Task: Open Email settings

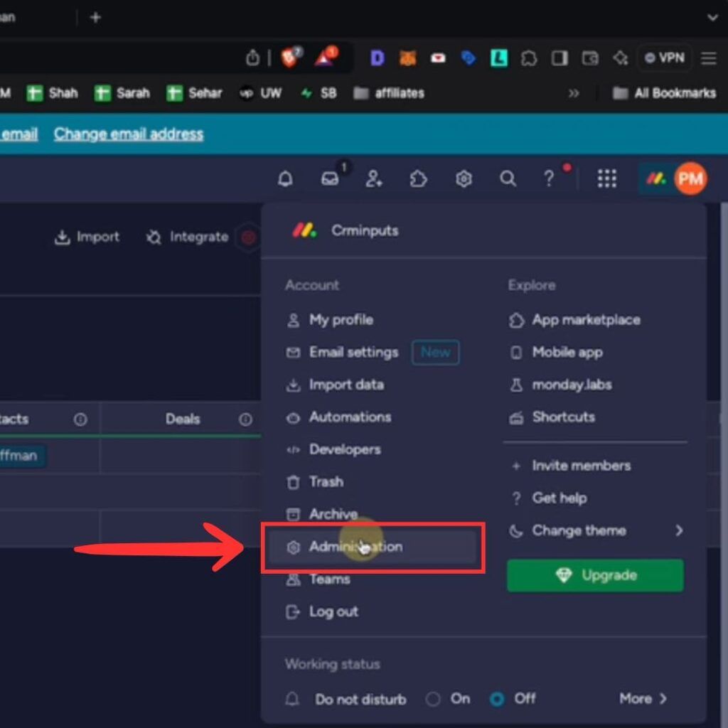Action: (343, 353)
